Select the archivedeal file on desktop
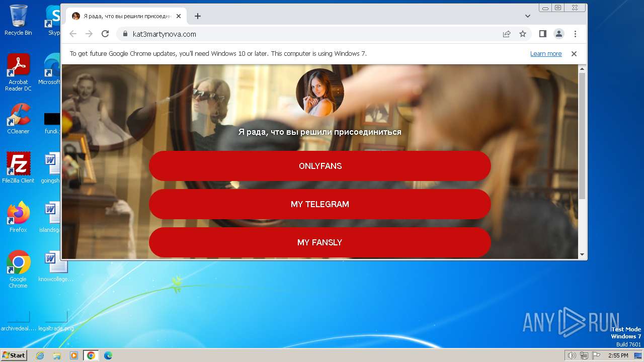644x362 pixels. [18, 321]
